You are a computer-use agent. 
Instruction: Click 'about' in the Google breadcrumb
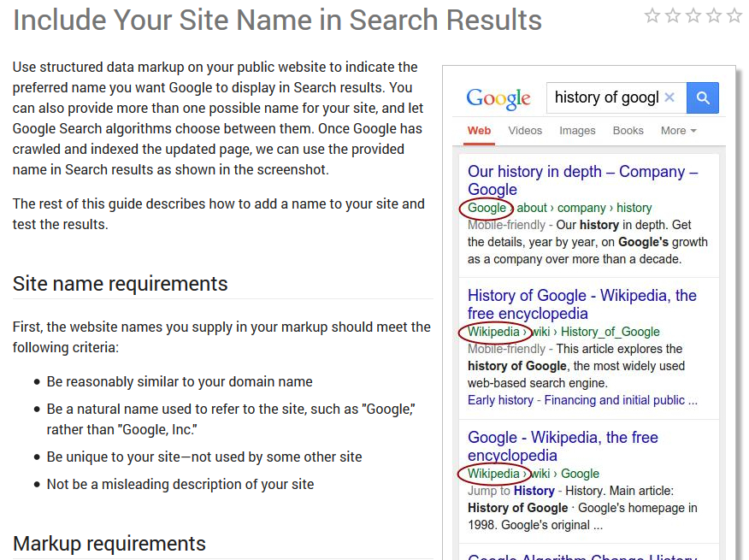click(532, 208)
